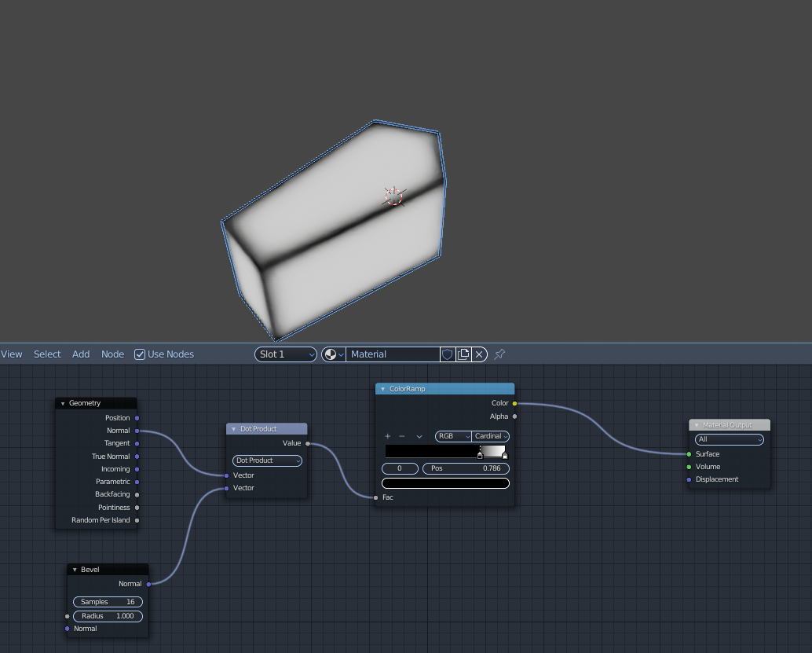Open ColorRamp tools chevron menu
Screen dimensions: 812x653
(419, 436)
